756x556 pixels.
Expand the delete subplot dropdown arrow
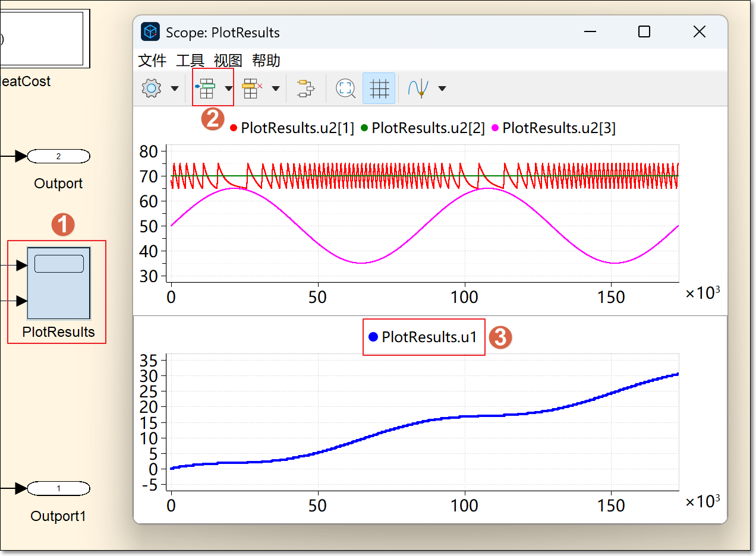[x=275, y=89]
